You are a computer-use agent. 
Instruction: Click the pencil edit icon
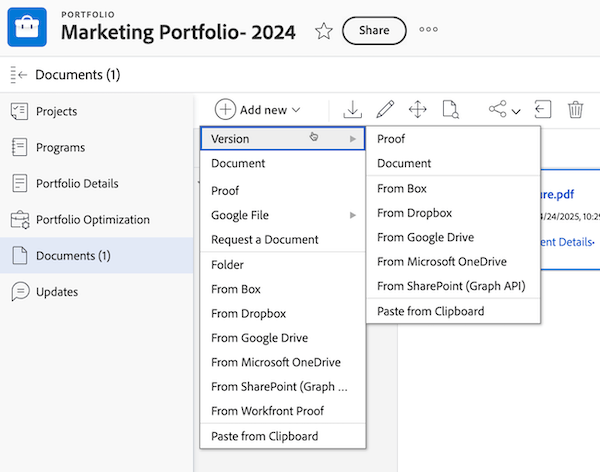pyautogui.click(x=384, y=110)
